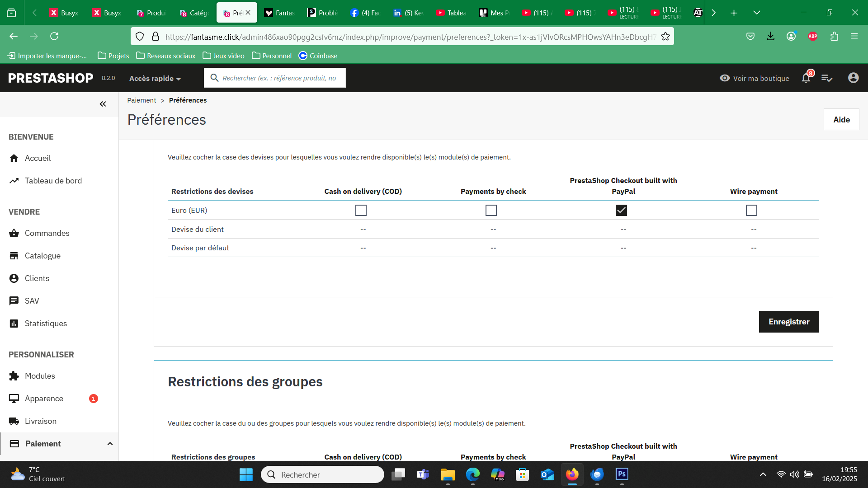Click the user profile avatar icon
868x488 pixels.
(853, 78)
